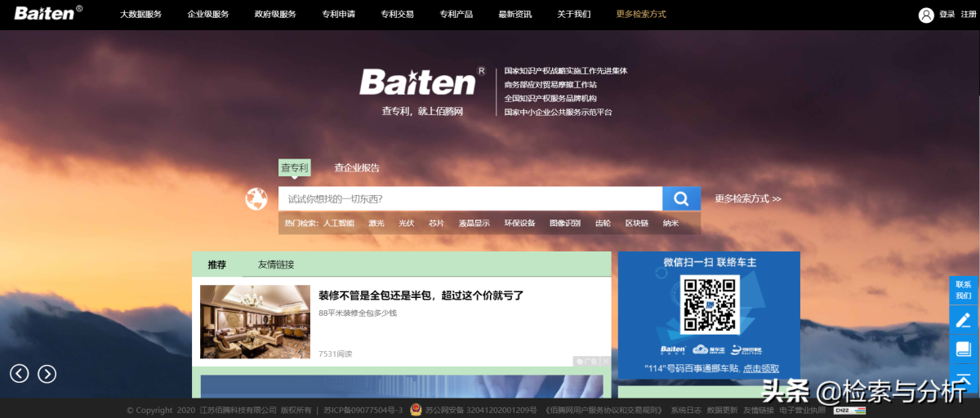Pick hot search term 液晶显示
Screen dimensions: 980x418
click(x=474, y=223)
